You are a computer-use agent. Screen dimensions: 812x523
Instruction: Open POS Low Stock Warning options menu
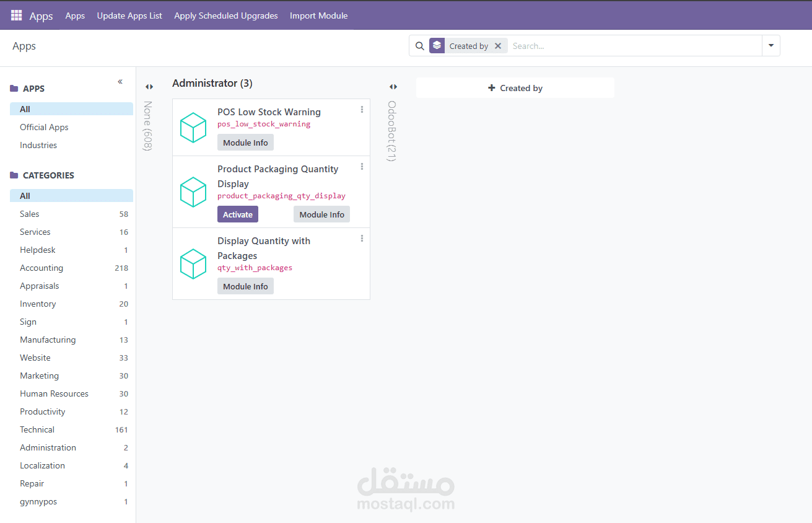pos(362,110)
